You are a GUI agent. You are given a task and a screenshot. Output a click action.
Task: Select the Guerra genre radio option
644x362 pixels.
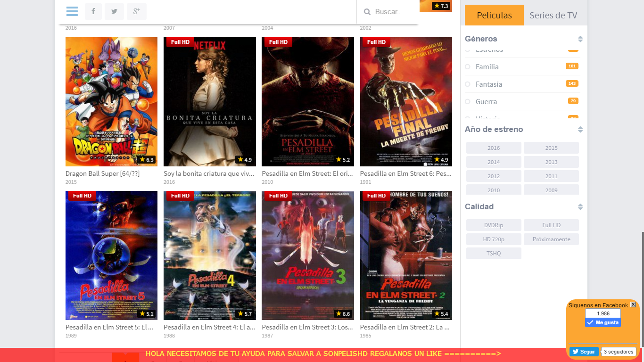point(468,102)
